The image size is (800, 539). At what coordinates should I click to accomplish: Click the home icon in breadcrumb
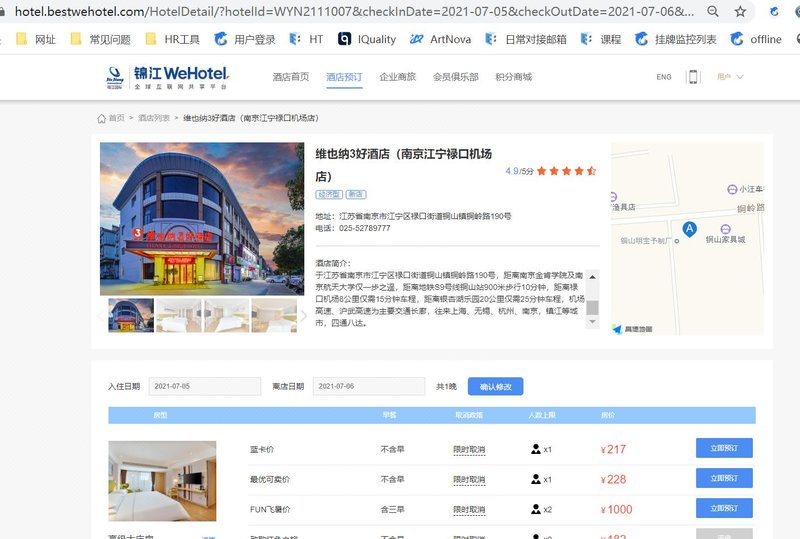coord(102,118)
